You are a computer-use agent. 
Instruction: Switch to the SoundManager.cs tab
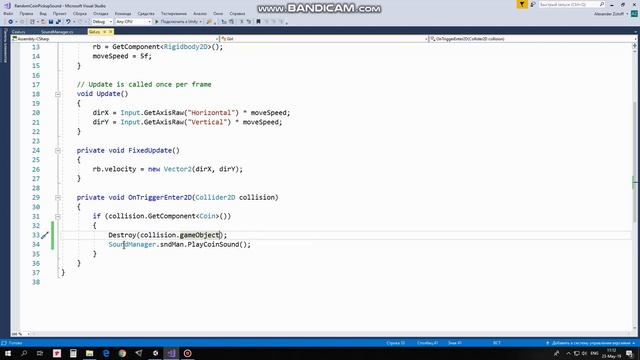57,32
